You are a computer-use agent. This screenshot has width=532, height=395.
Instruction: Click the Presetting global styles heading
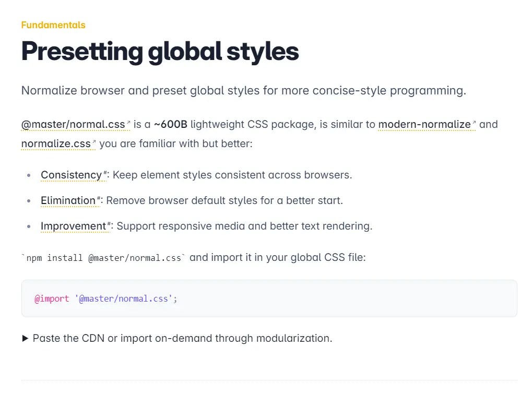[159, 51]
